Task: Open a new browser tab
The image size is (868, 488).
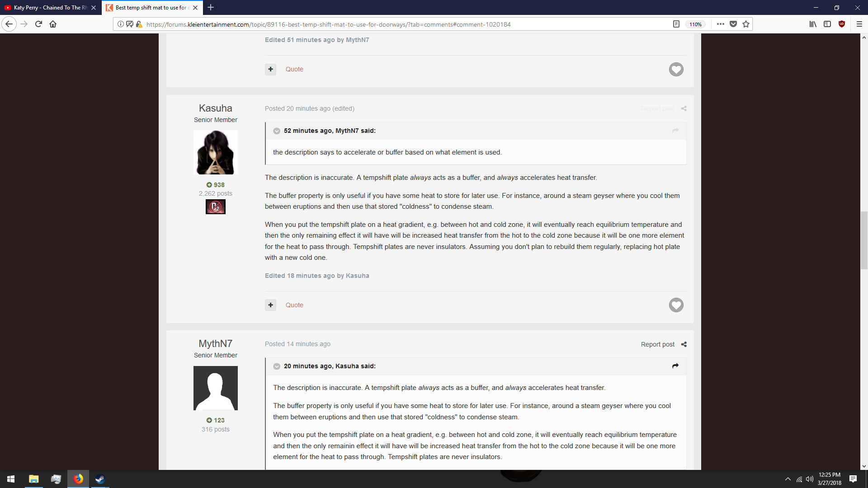Action: tap(211, 8)
